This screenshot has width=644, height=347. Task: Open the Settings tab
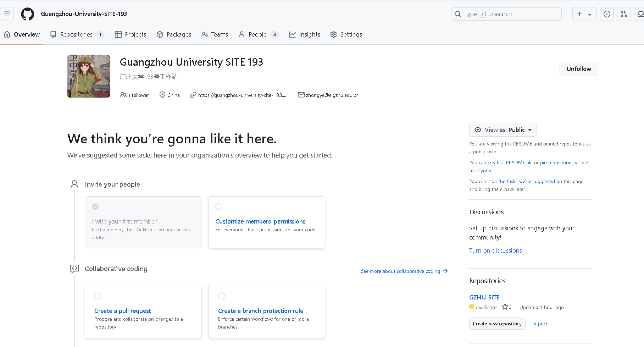346,34
